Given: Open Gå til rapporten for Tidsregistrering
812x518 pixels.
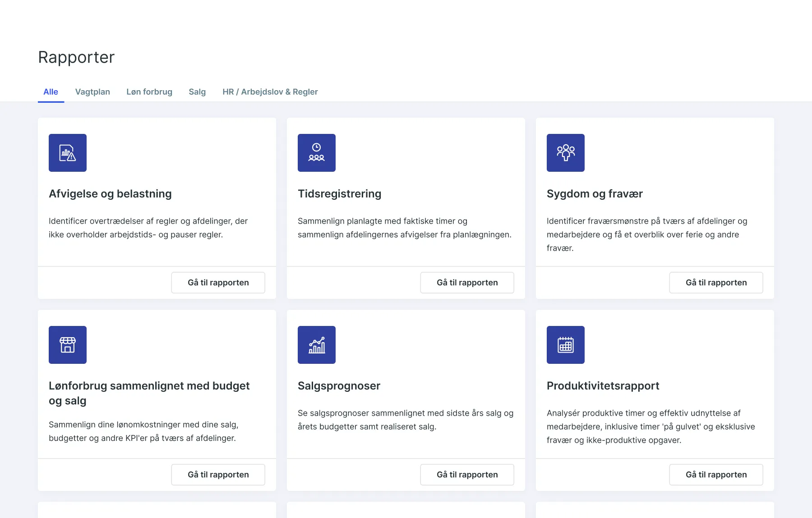Looking at the screenshot, I should coord(467,283).
